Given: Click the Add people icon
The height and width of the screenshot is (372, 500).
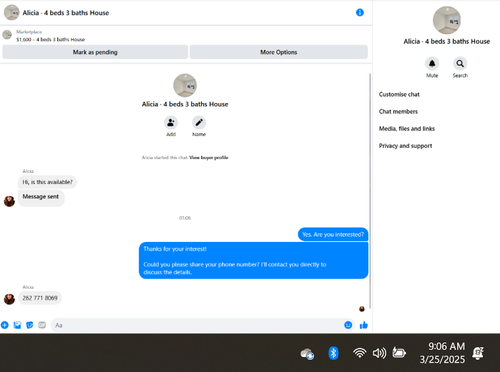Looking at the screenshot, I should tap(171, 123).
